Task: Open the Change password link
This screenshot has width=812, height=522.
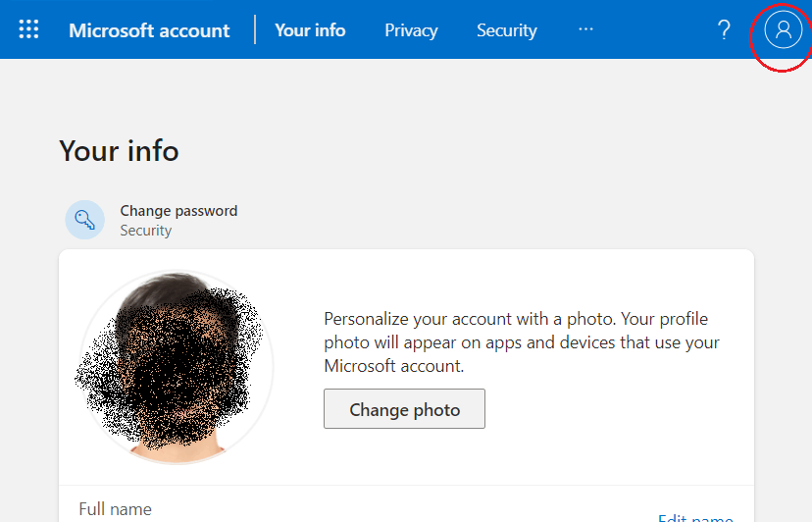Action: (x=178, y=211)
